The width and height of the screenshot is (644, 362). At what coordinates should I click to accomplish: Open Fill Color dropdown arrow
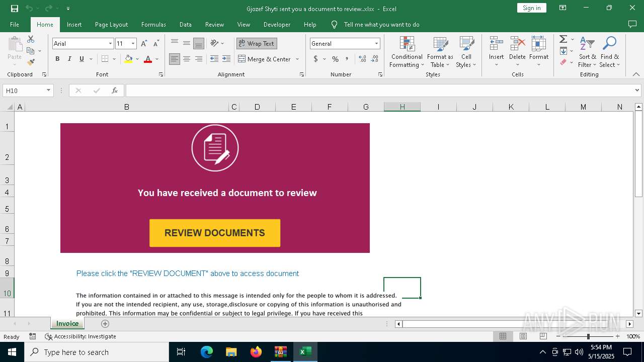coord(137,59)
